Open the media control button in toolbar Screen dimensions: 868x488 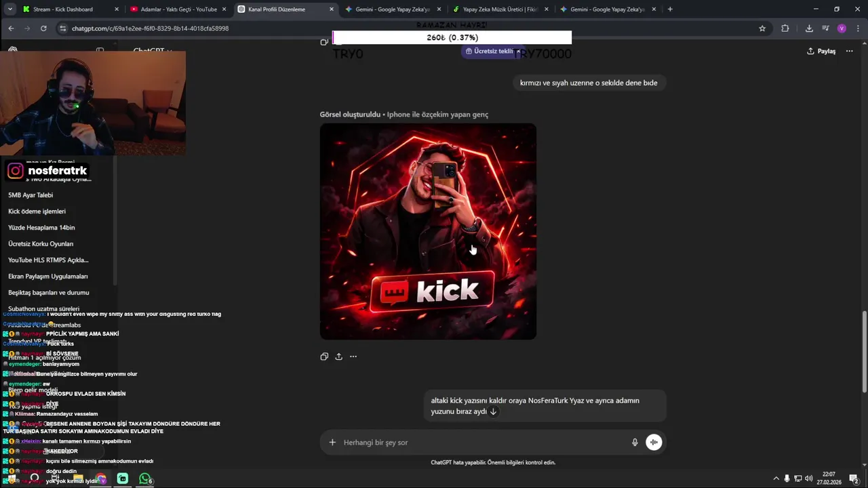[825, 28]
